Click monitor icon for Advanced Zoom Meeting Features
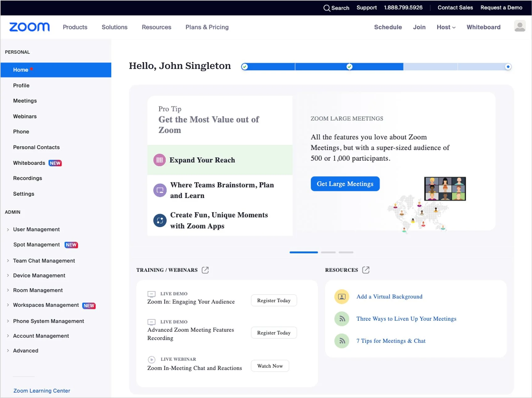The width and height of the screenshot is (532, 398). [x=152, y=322]
